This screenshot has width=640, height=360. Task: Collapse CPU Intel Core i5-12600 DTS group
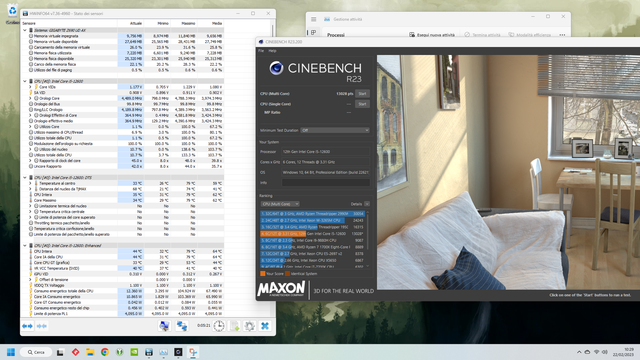point(25,178)
